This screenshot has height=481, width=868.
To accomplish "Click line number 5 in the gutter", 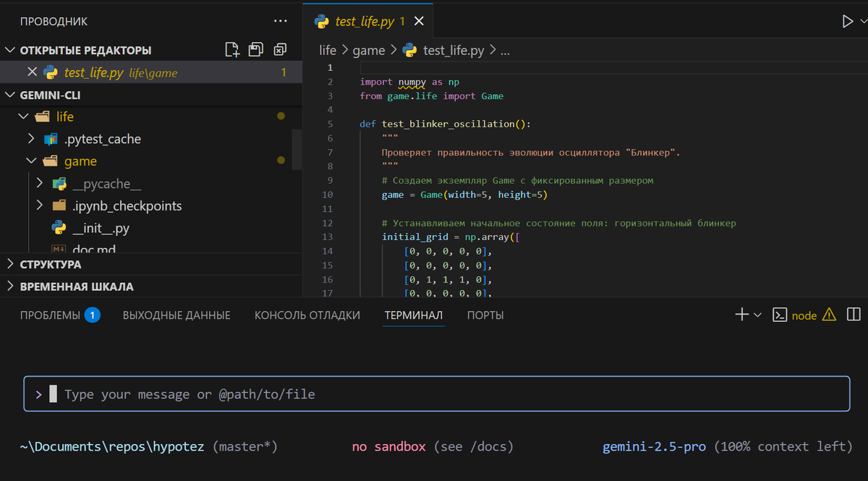I will pyautogui.click(x=330, y=124).
